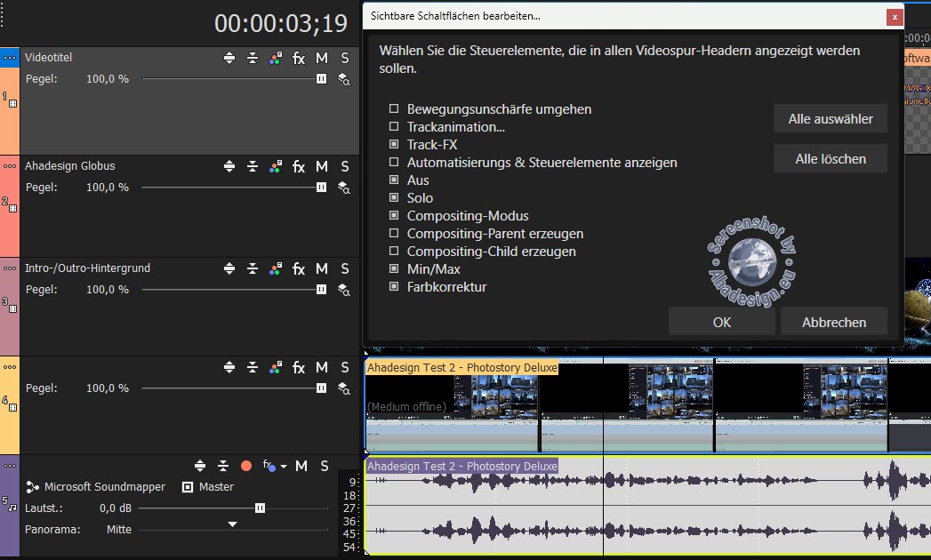Uncheck Min/Max checkbox
The image size is (931, 560).
[394, 269]
